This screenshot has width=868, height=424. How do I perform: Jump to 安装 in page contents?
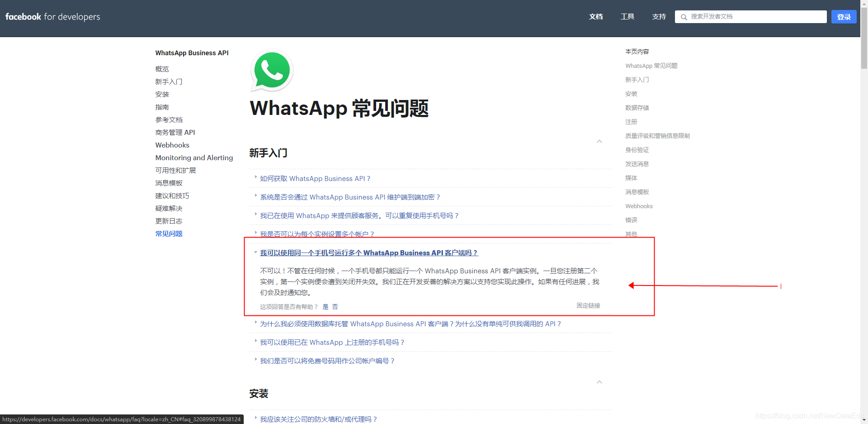(631, 94)
